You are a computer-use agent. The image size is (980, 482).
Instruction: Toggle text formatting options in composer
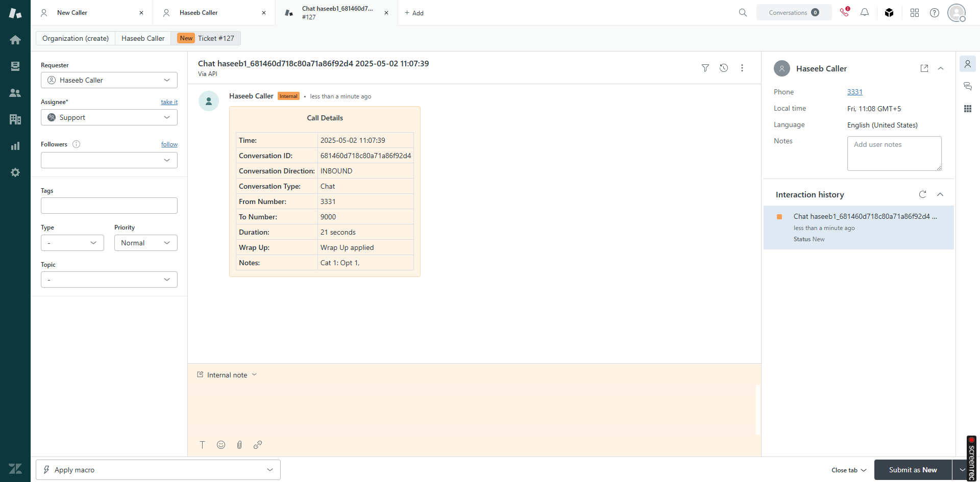coord(202,445)
